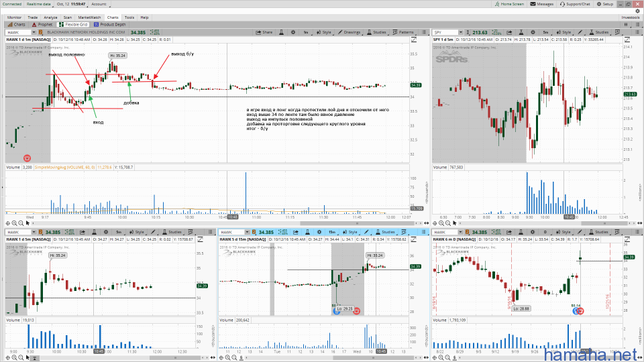Viewport: 644px width, 362px height.
Task: Open main HAWK chart list menu icon
Action: [424, 32]
